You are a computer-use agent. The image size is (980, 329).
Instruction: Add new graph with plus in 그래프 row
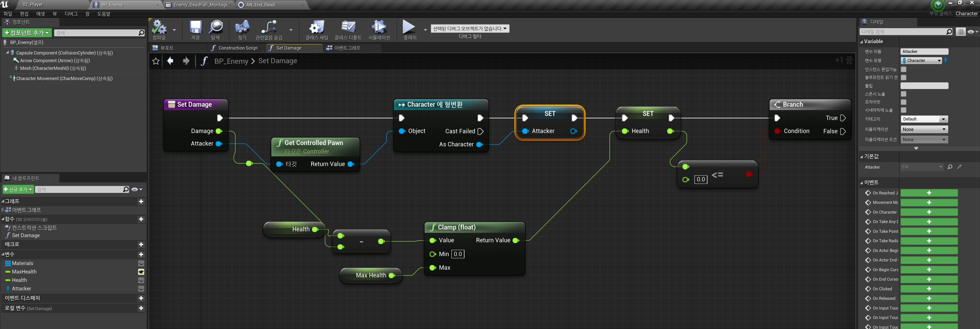click(141, 201)
